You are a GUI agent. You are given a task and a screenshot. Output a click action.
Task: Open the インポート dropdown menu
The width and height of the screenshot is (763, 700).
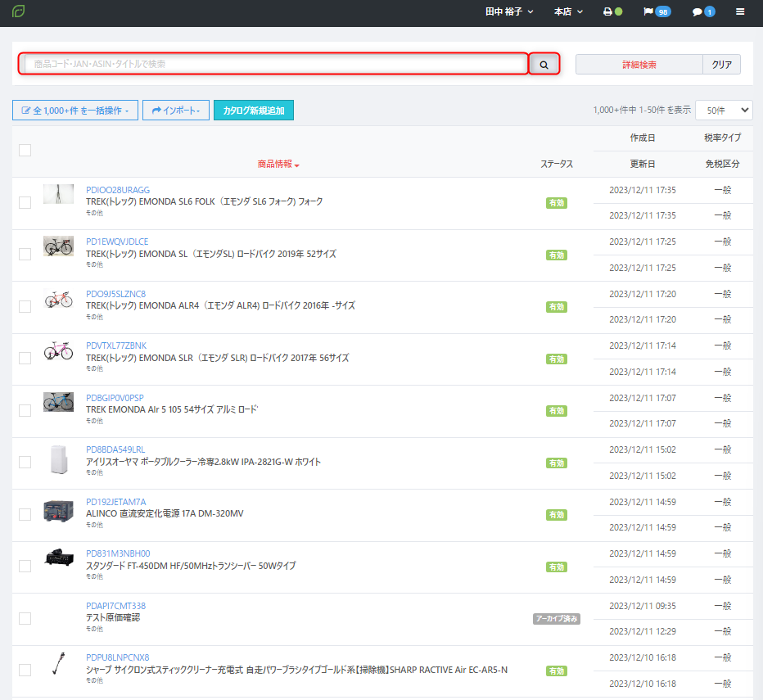coord(176,111)
